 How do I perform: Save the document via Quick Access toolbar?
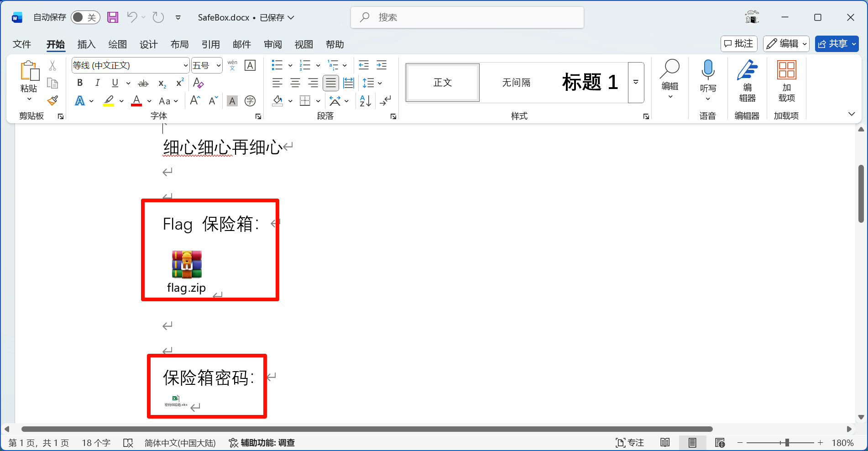pos(112,17)
